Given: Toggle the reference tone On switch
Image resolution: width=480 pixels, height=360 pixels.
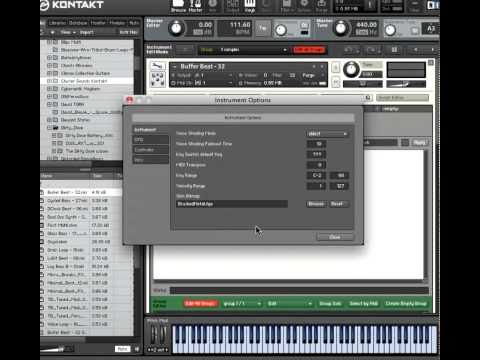Looking at the screenshot, I should pos(415,31).
